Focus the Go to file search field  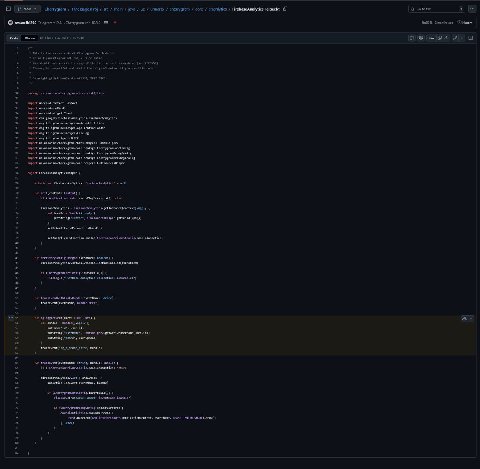(x=436, y=9)
